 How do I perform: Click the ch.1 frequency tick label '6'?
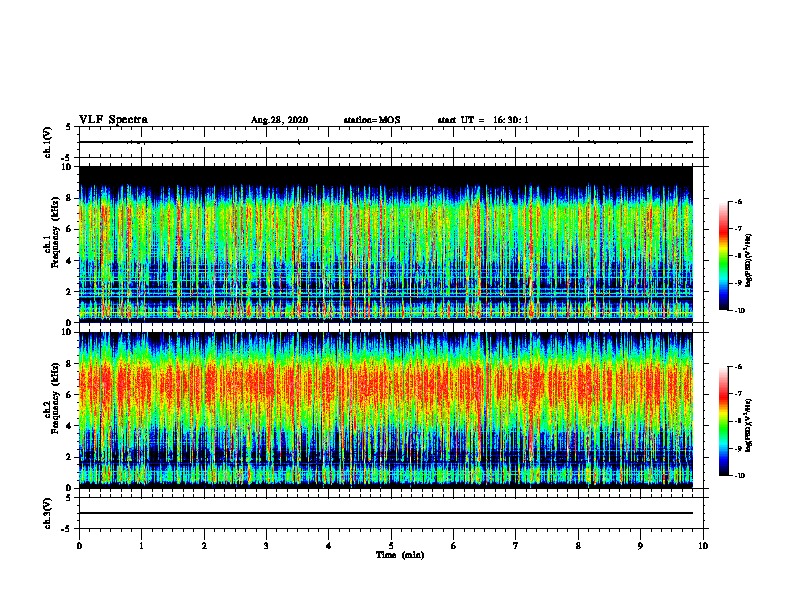tap(70, 229)
